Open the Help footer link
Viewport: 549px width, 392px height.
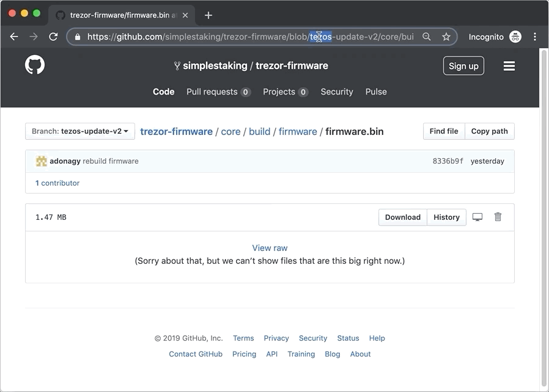click(x=377, y=338)
